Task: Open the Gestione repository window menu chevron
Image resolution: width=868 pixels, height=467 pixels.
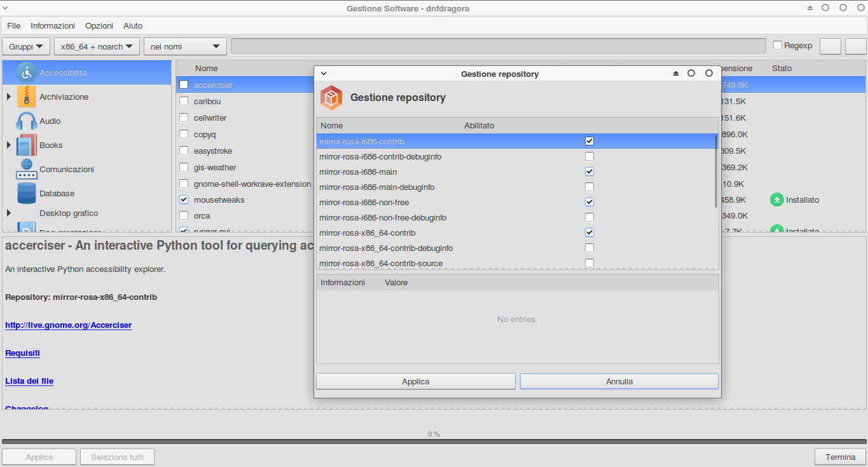Action: pyautogui.click(x=324, y=74)
